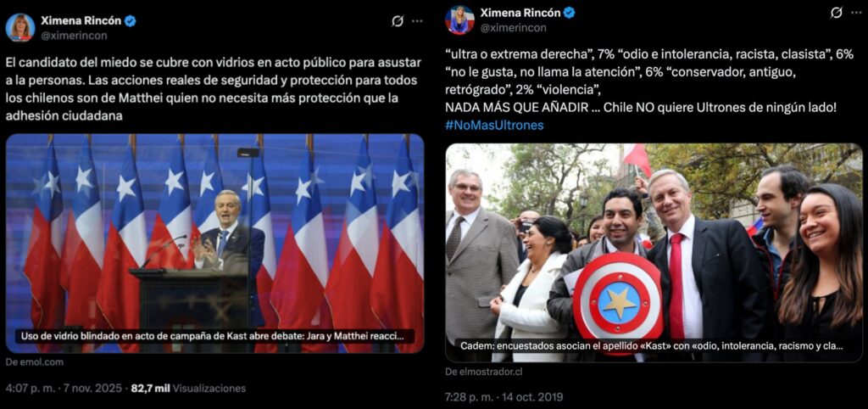868x409 pixels.
Task: Click the Cadem headline caption on right card
Action: [652, 345]
